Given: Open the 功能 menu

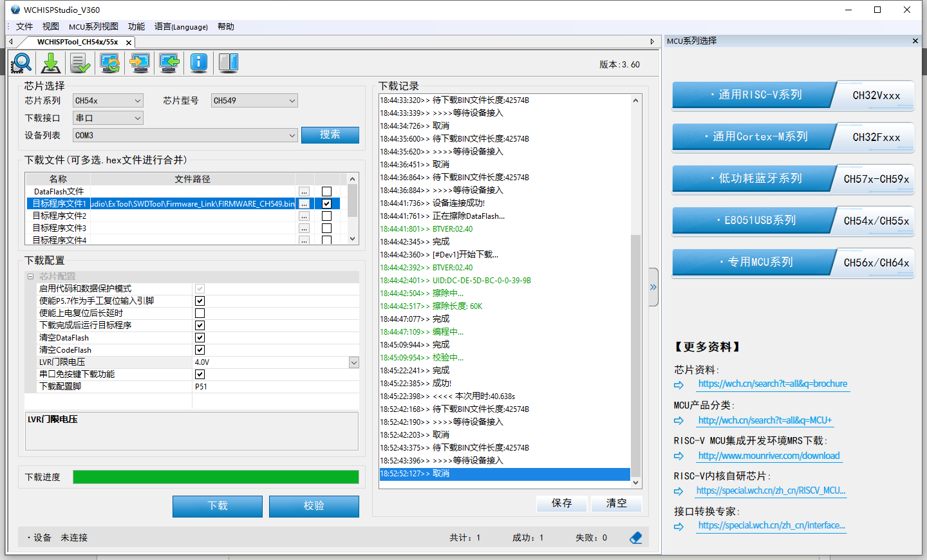Looking at the screenshot, I should click(x=136, y=26).
